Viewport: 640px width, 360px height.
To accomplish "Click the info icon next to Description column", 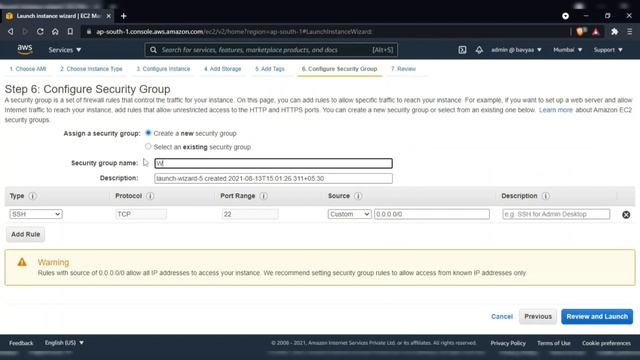I will click(x=546, y=196).
